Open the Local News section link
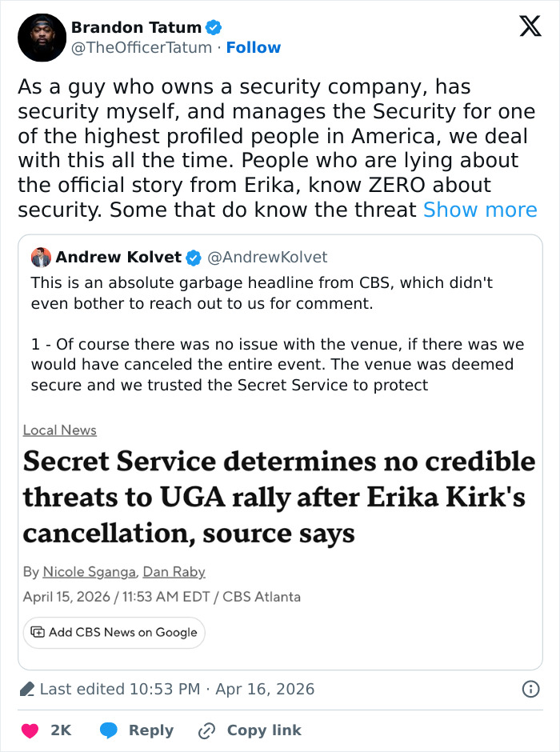560x752 pixels. [x=59, y=430]
